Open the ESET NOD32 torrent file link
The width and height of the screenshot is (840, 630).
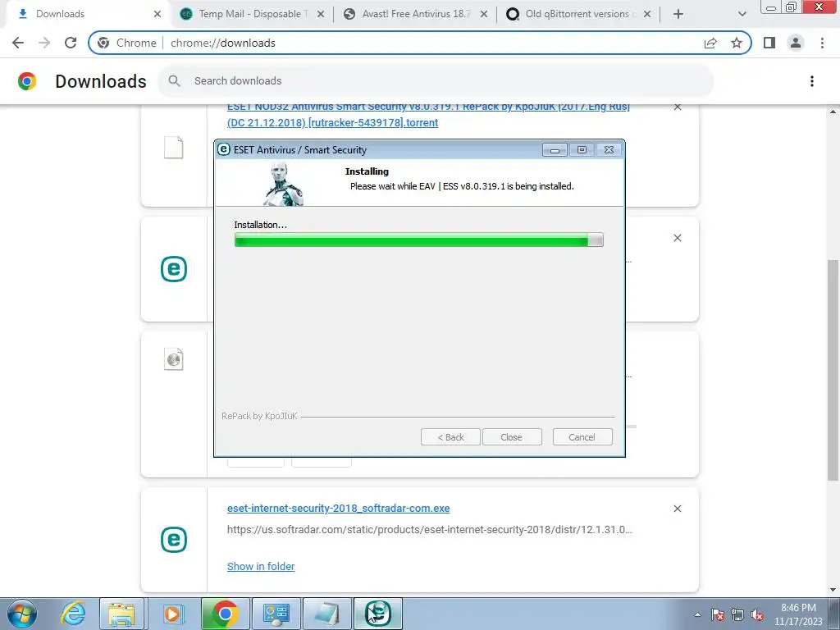pyautogui.click(x=428, y=115)
